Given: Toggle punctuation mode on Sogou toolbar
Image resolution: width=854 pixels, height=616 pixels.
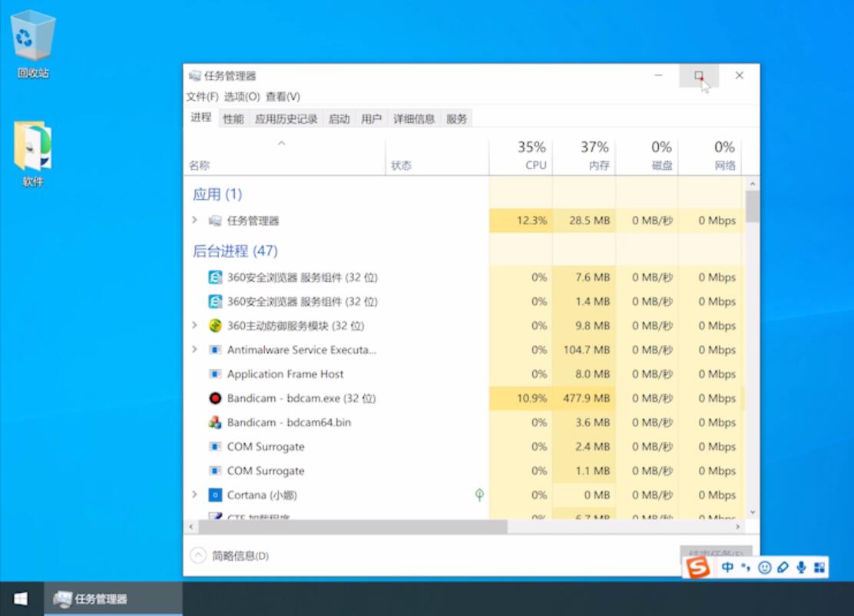Looking at the screenshot, I should pyautogui.click(x=744, y=568).
